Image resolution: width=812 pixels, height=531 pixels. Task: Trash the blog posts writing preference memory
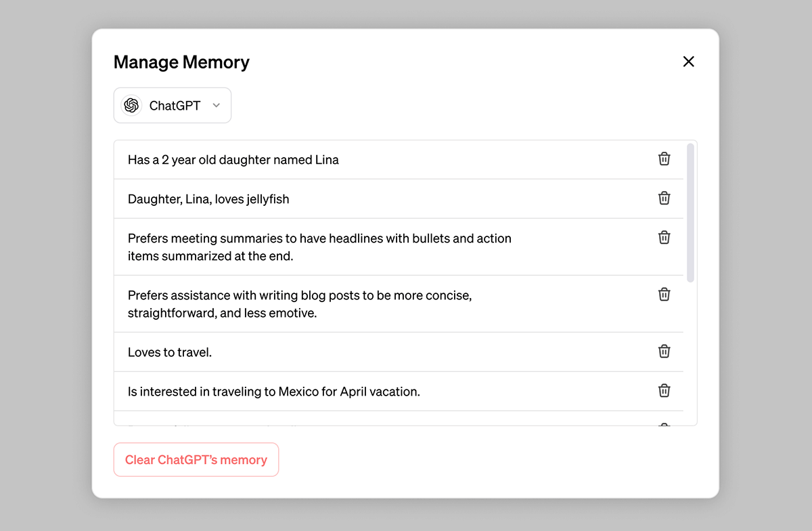[664, 294]
